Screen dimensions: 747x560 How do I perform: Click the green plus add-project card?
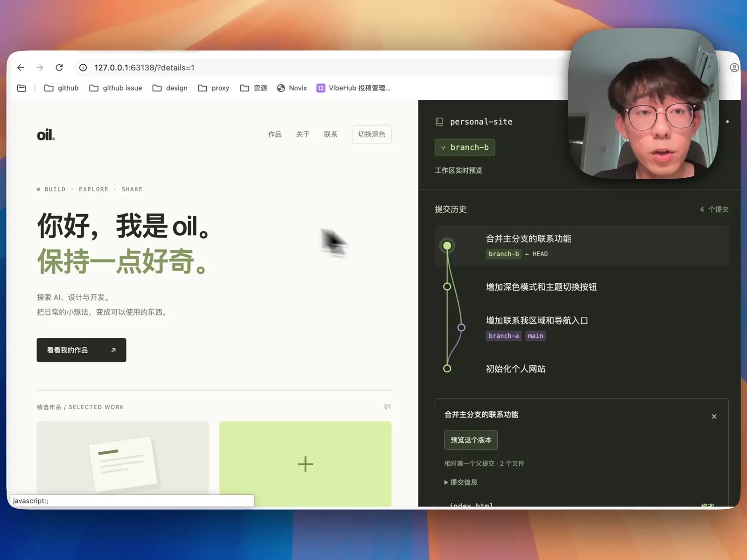(x=305, y=464)
